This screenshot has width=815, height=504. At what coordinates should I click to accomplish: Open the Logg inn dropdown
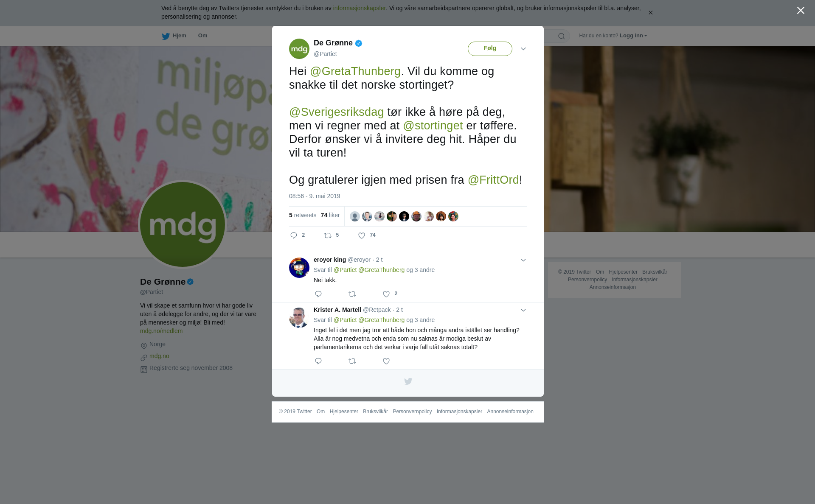click(633, 36)
